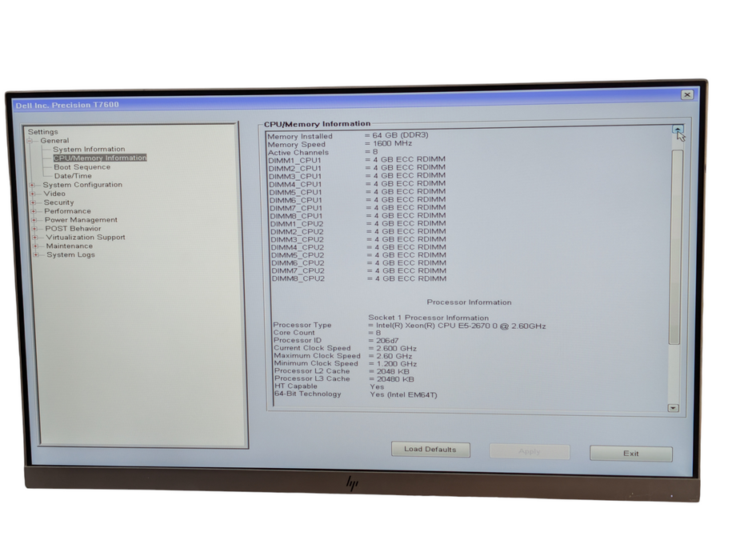Click the Core Count row

click(x=327, y=333)
